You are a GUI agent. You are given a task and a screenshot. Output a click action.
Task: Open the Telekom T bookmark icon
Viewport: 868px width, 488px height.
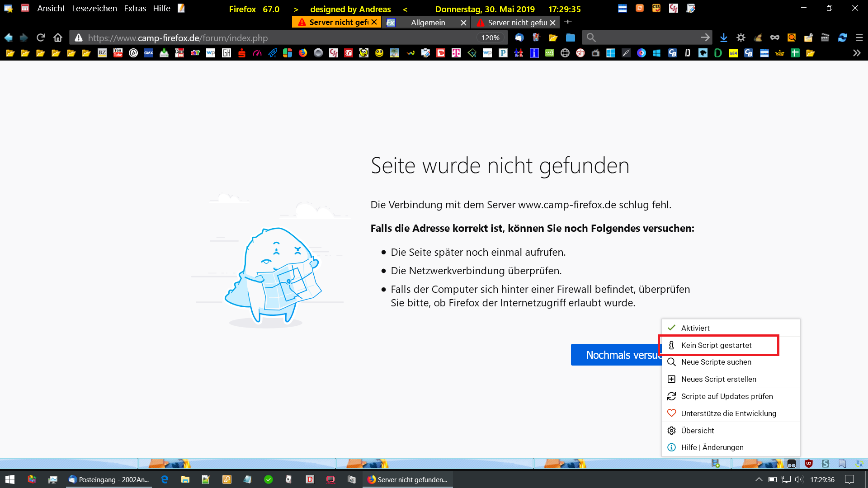tap(456, 53)
